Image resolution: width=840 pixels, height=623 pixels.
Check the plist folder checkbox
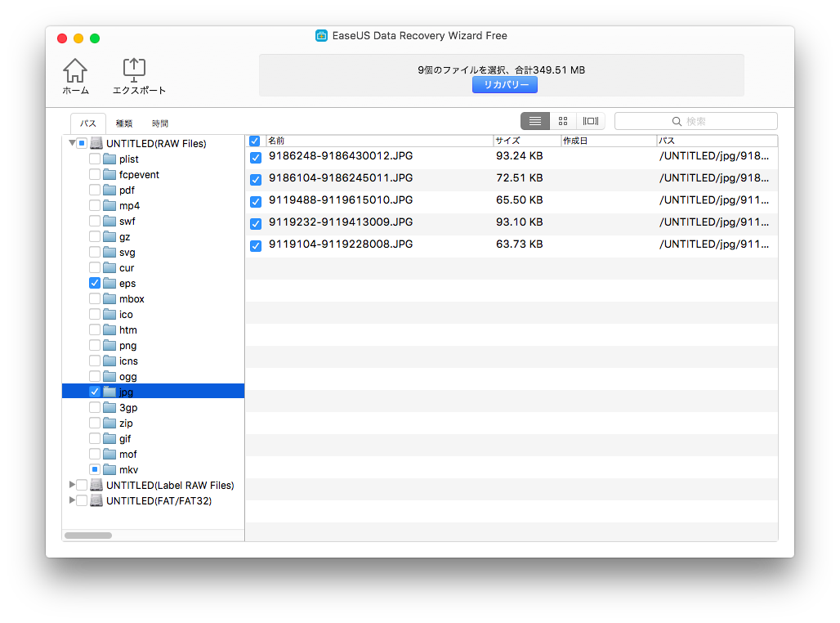click(95, 159)
